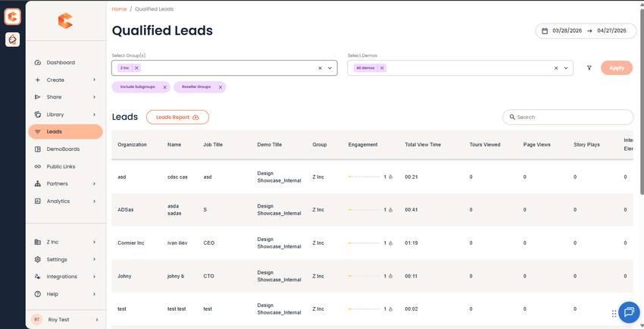Screen dimensions: 644x329
Task: Click the DemoBoards sidebar icon
Action: click(x=38, y=149)
